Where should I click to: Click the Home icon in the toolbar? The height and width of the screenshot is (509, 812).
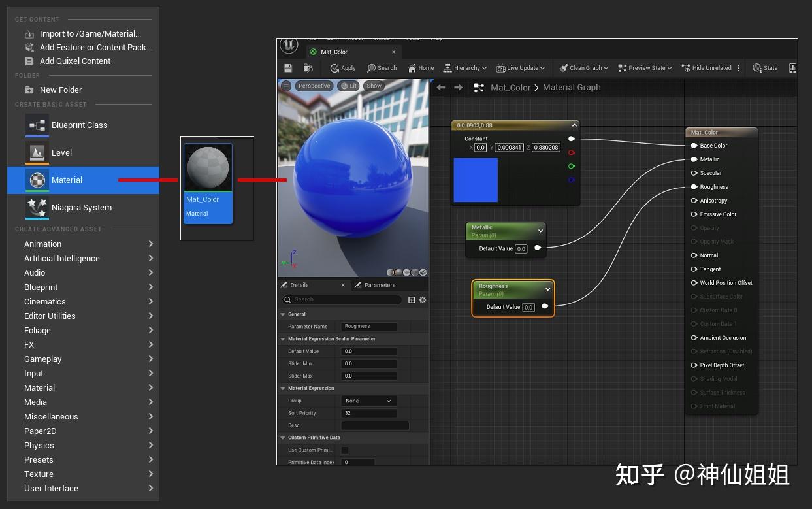[421, 67]
